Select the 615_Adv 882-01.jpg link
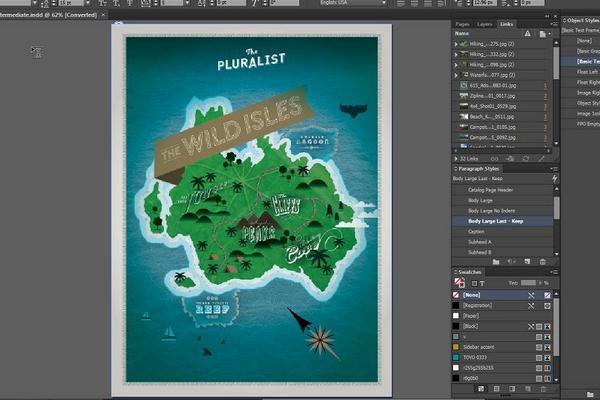Screen dimensions: 600x400 502,85
